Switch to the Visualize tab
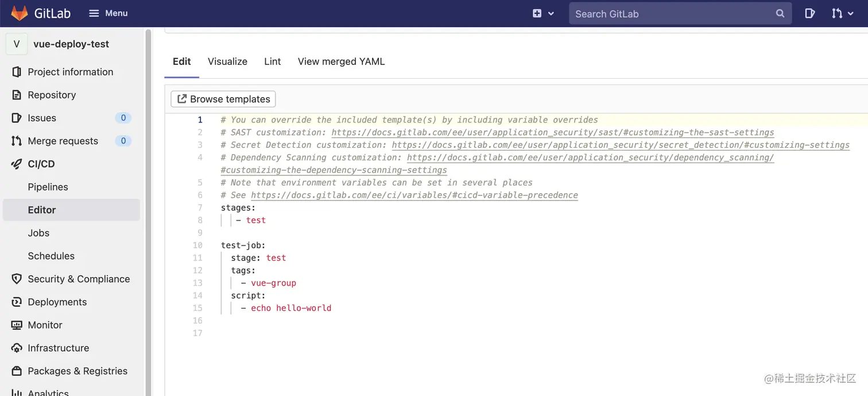Image resolution: width=868 pixels, height=396 pixels. pyautogui.click(x=227, y=61)
